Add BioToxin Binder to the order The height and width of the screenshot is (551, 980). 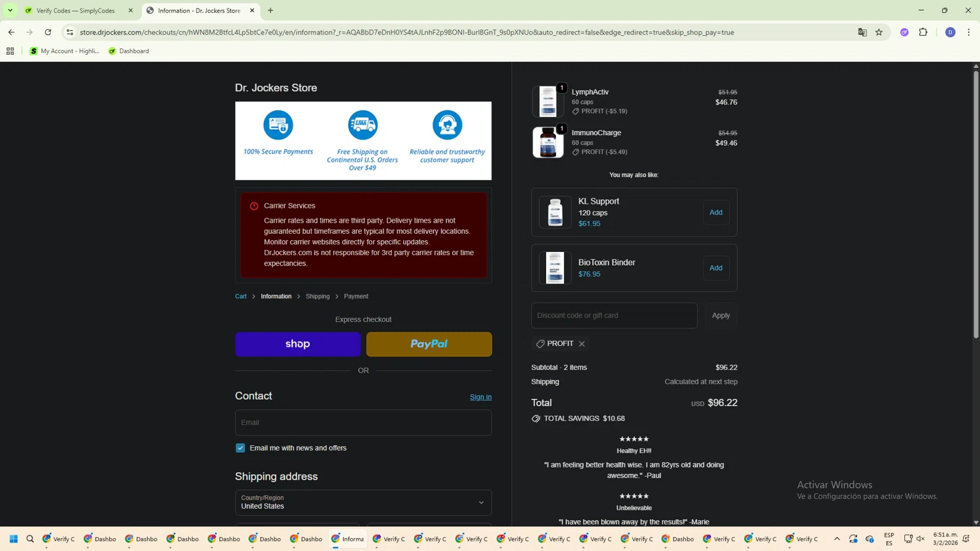coord(716,268)
